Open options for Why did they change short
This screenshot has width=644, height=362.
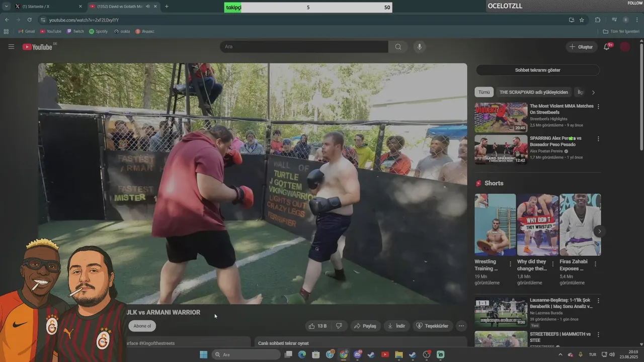[553, 264]
